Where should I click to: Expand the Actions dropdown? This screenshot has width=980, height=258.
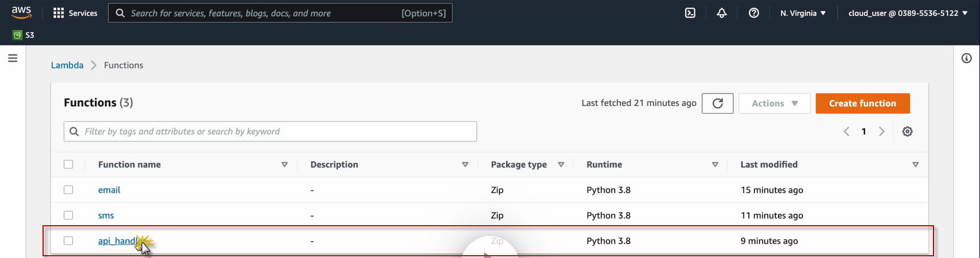coord(774,104)
